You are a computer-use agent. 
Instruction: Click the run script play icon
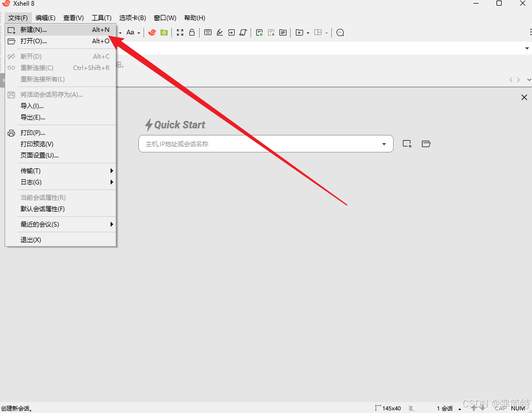[x=259, y=32]
